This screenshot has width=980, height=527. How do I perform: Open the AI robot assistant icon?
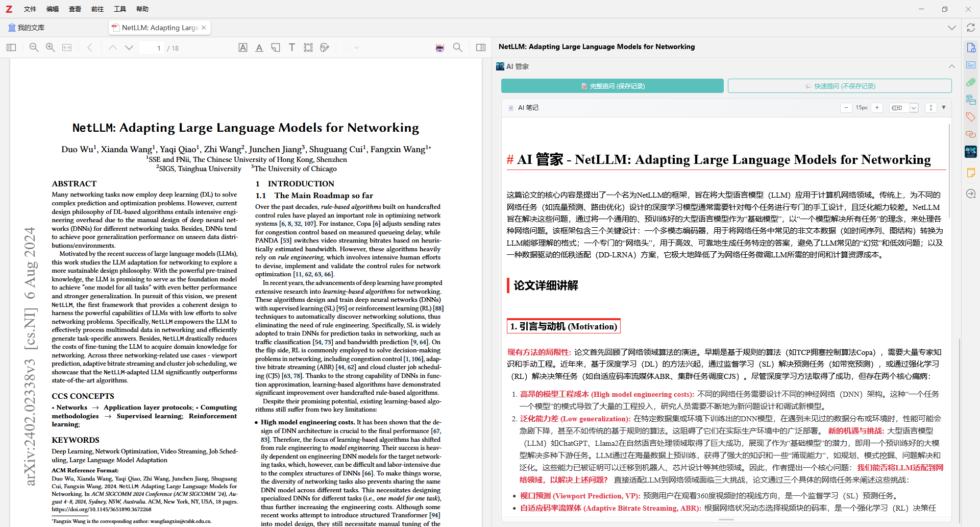click(x=440, y=47)
